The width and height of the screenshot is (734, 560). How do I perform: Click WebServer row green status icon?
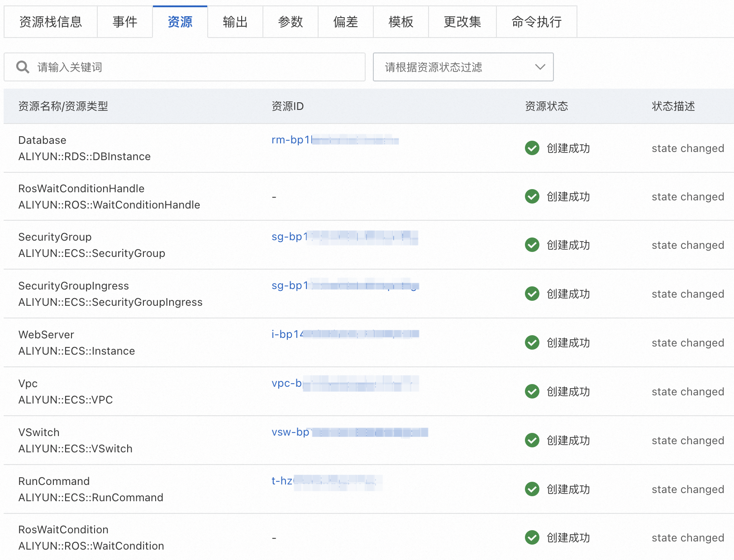[x=532, y=342]
